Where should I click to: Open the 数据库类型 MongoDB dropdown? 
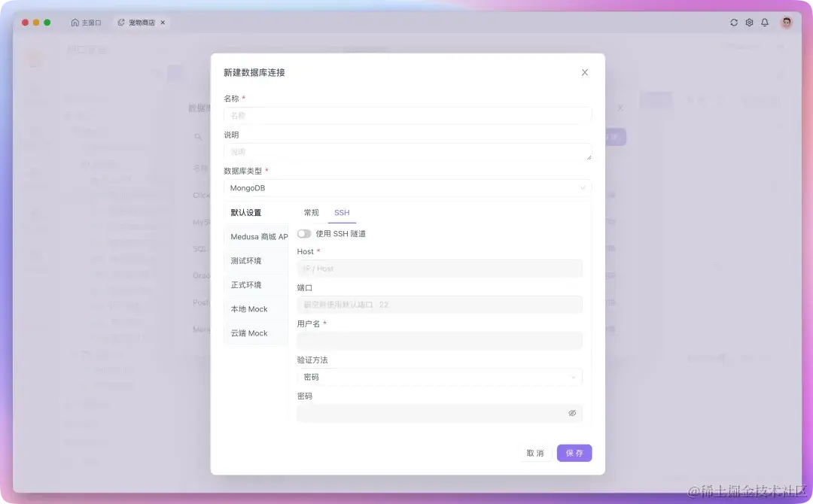click(x=406, y=187)
